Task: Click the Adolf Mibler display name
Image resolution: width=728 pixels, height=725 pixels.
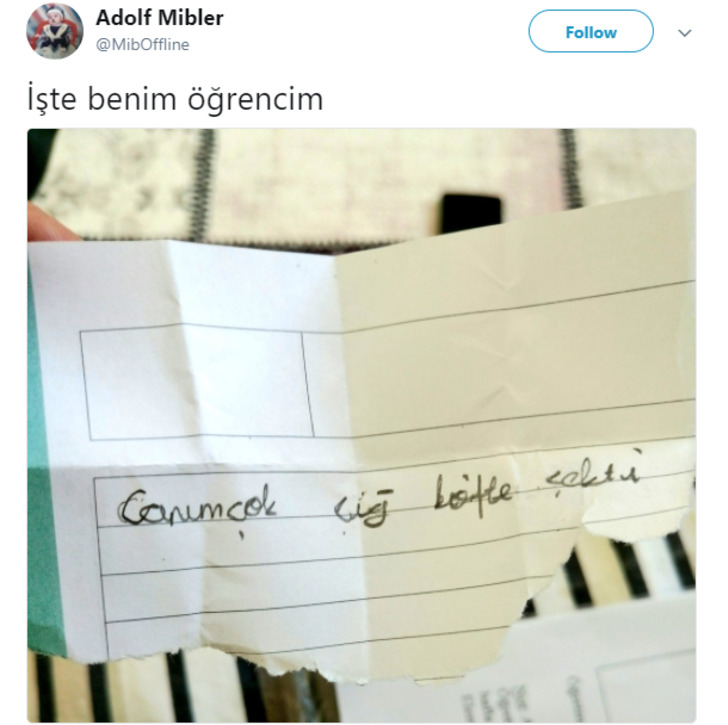Action: [159, 18]
